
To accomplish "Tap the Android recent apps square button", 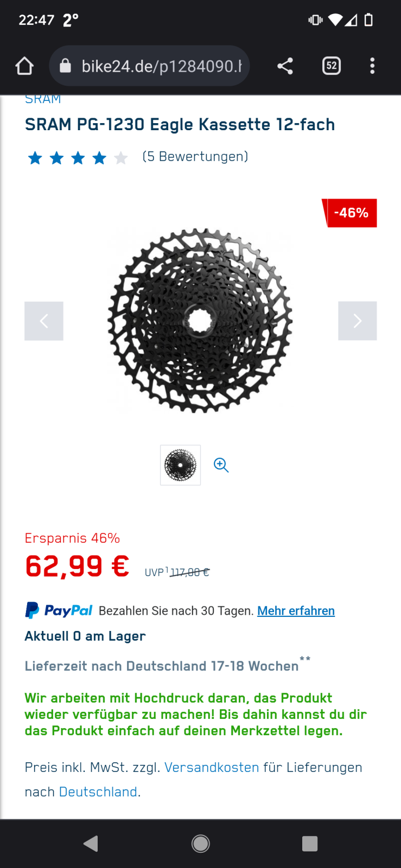I will coord(310,844).
